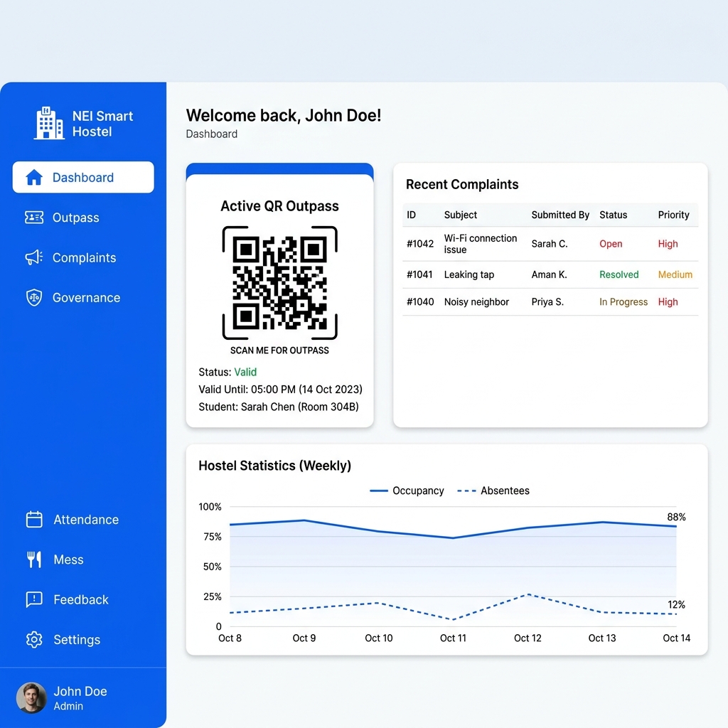Click the Noisy neighbor subject
The image size is (728, 728).
476,301
